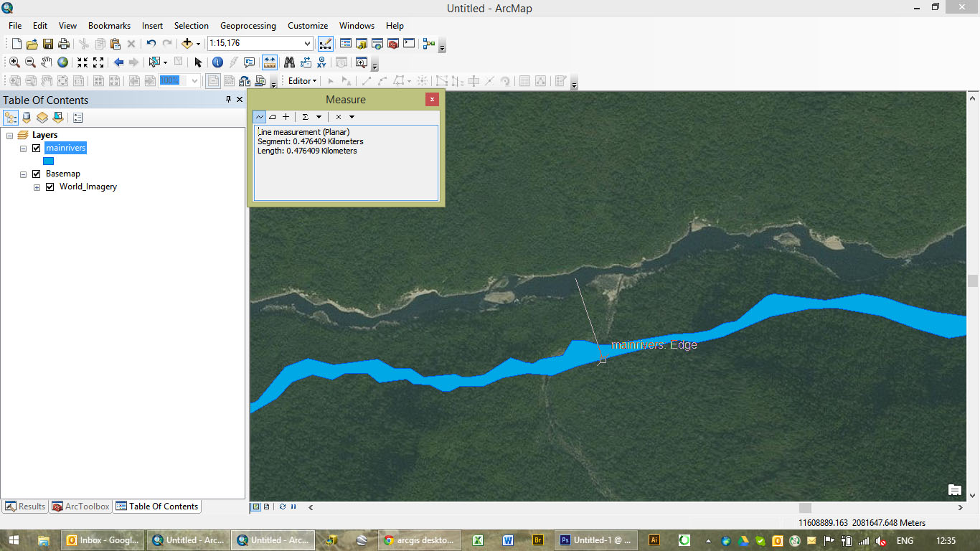Screen dimensions: 980x551
Task: Expand the World_Imagery layer
Action: [37, 187]
